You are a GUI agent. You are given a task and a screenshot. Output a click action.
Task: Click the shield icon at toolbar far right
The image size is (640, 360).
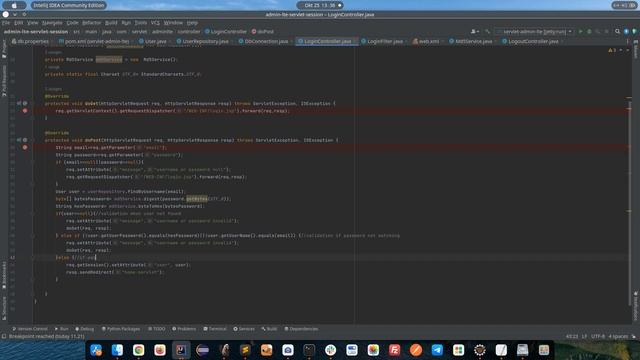pyautogui.click(x=634, y=31)
